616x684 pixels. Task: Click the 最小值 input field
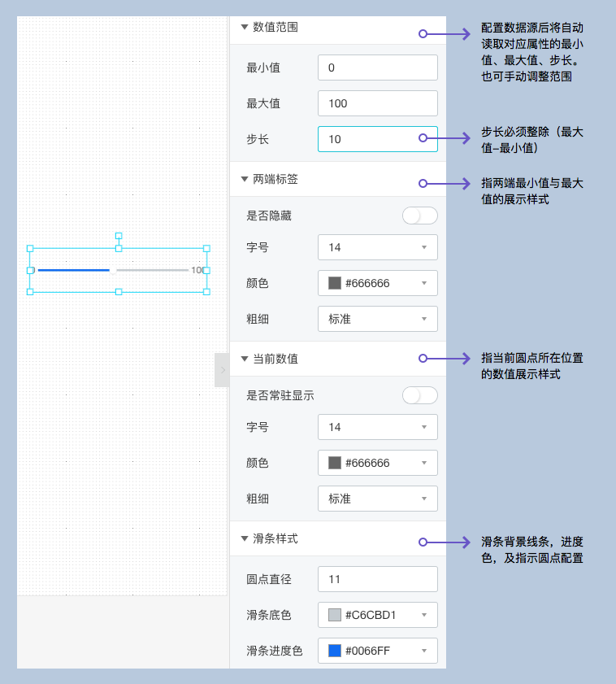(377, 68)
